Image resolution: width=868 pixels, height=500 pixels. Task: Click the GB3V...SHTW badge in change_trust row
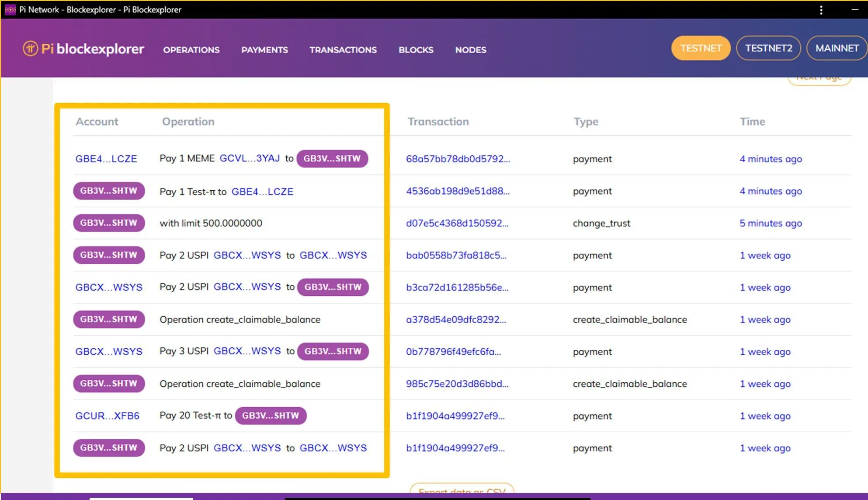[x=108, y=223]
